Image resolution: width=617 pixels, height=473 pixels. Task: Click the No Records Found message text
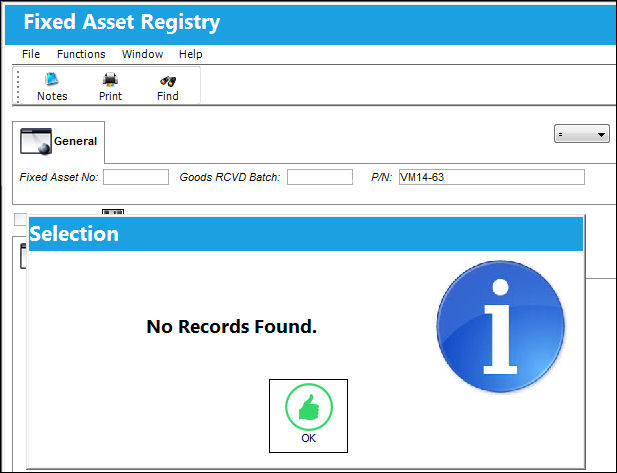pos(232,327)
